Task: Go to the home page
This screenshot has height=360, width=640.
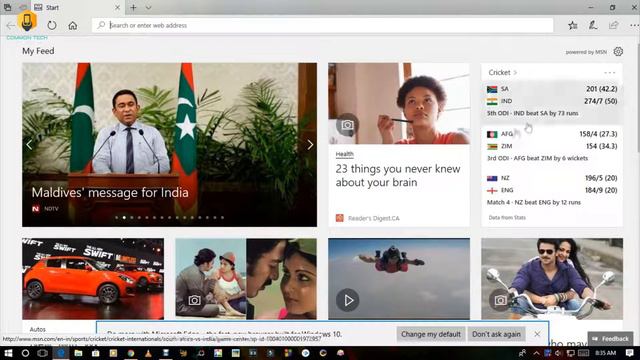Action: [73, 25]
